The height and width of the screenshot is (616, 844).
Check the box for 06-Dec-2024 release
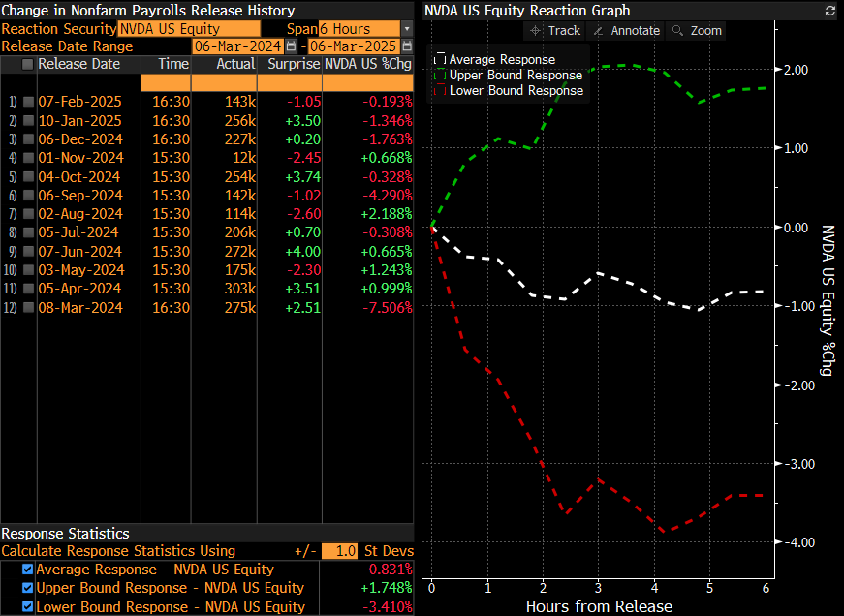(x=28, y=139)
